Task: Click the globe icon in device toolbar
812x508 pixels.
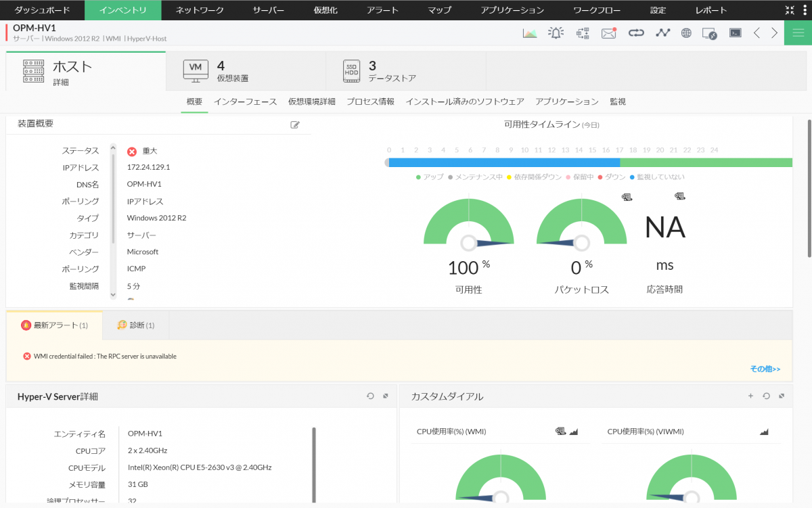Action: (686, 32)
